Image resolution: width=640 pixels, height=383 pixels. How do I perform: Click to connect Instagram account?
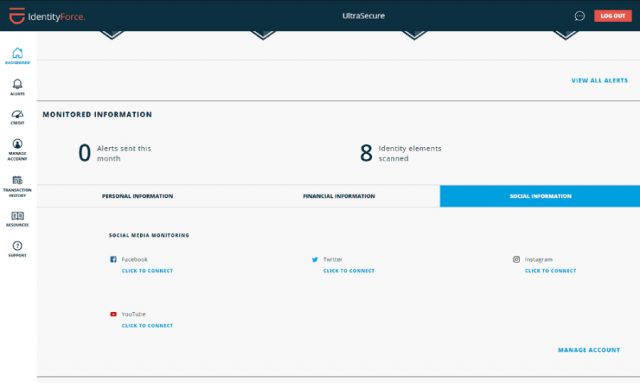(551, 271)
